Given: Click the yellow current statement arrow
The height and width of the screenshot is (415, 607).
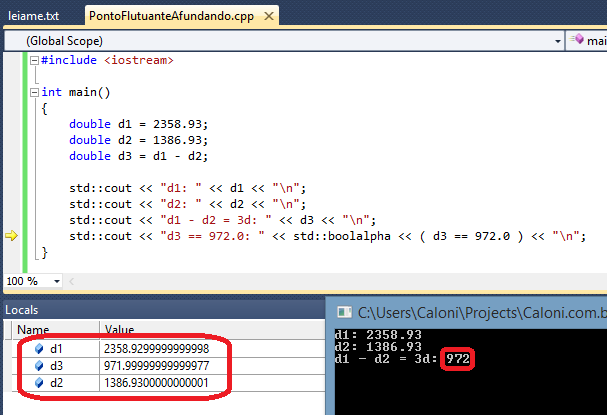Looking at the screenshot, I should pos(12,236).
